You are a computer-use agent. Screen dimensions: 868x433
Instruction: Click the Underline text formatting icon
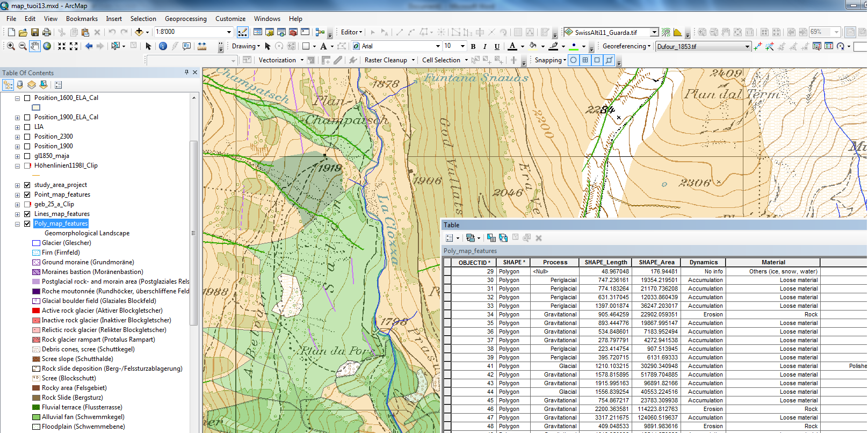click(497, 46)
